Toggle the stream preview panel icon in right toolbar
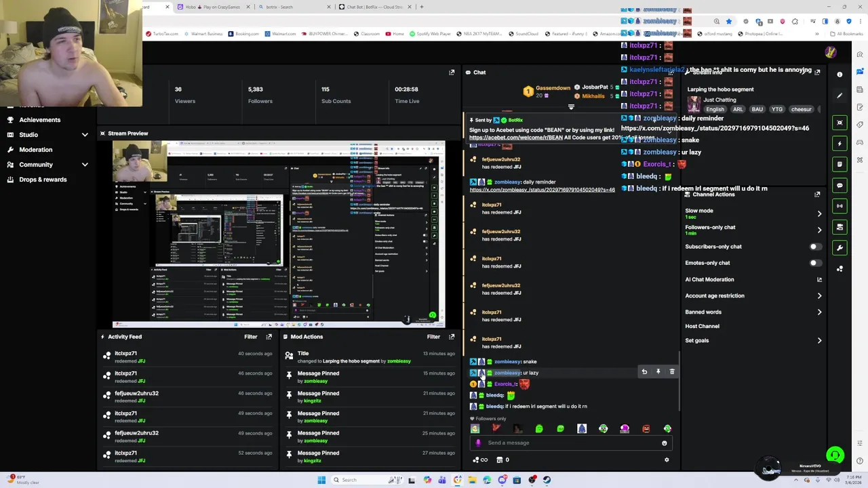 840,123
